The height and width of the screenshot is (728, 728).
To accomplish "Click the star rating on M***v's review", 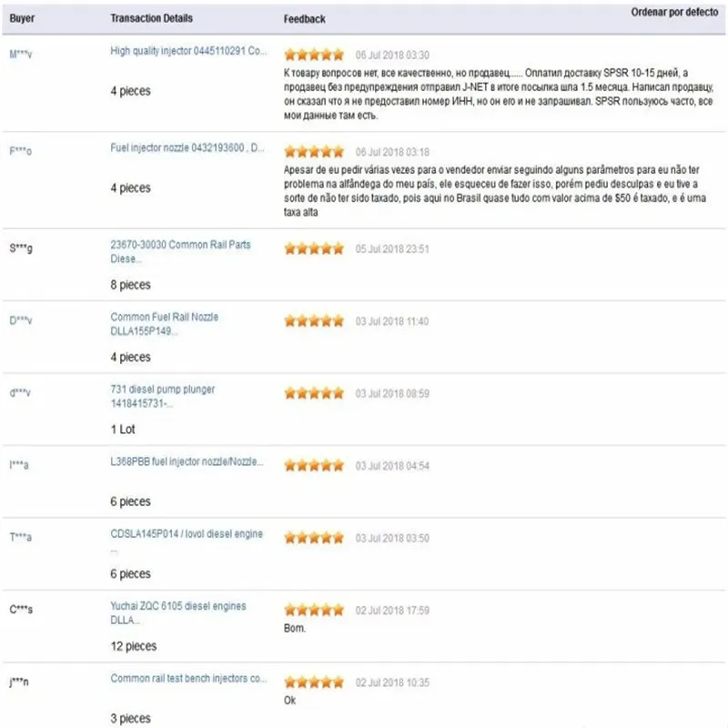I will [314, 54].
